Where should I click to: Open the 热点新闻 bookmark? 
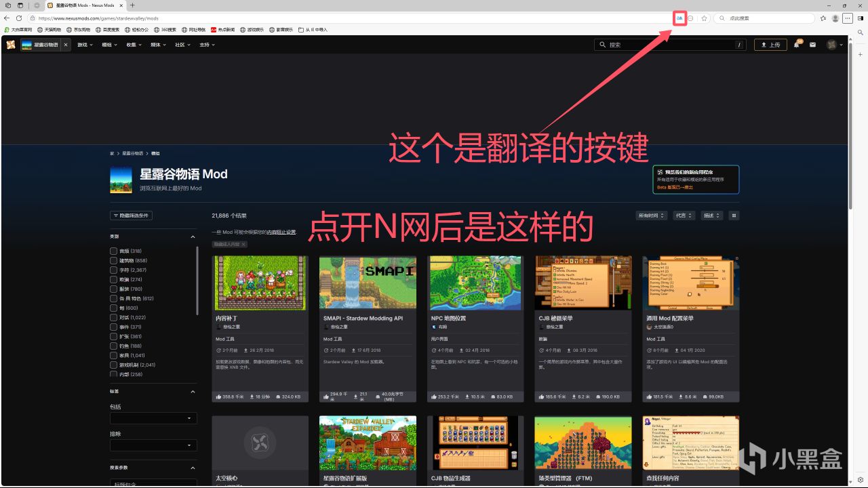tap(222, 30)
